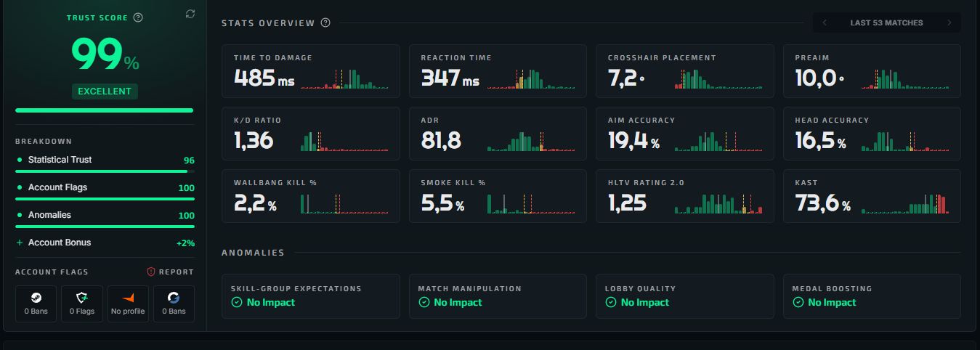Click the HLTV Rating histogram chart

718,203
